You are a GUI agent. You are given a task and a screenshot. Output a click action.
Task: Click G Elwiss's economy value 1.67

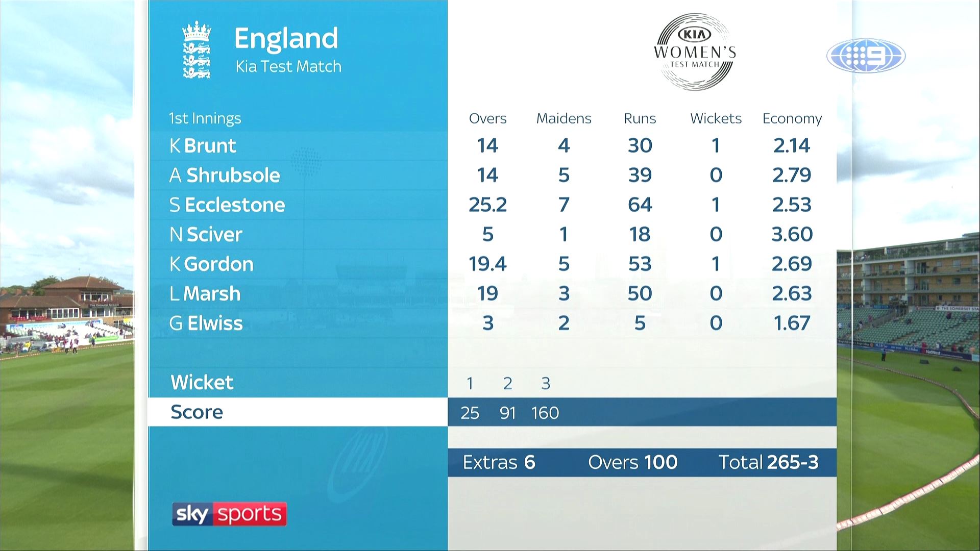(792, 323)
